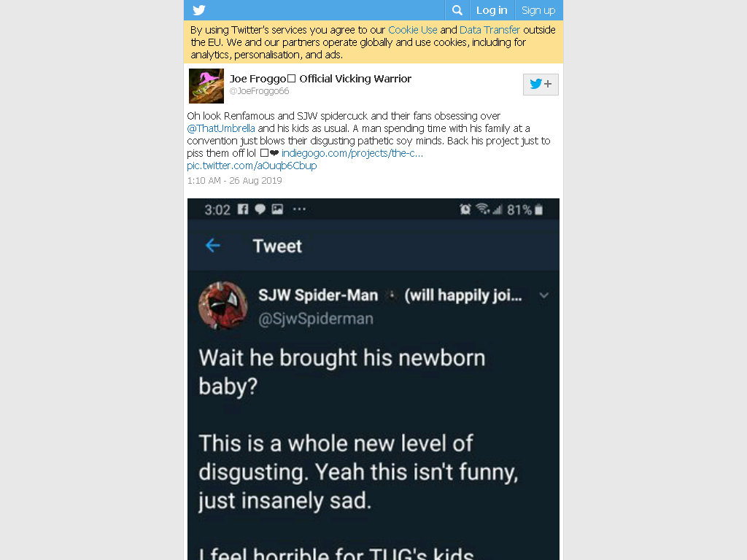747x560 pixels.
Task: Click the 1:10 AM - 26 Aug 2019 timestamp
Action: pos(234,181)
